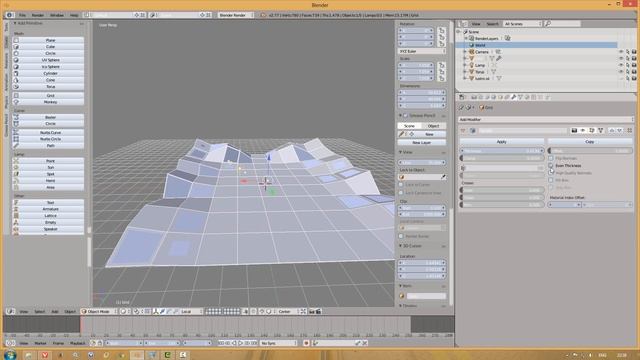The height and width of the screenshot is (360, 640).
Task: Enable the Lock to Cursor checkbox
Action: coord(401,185)
